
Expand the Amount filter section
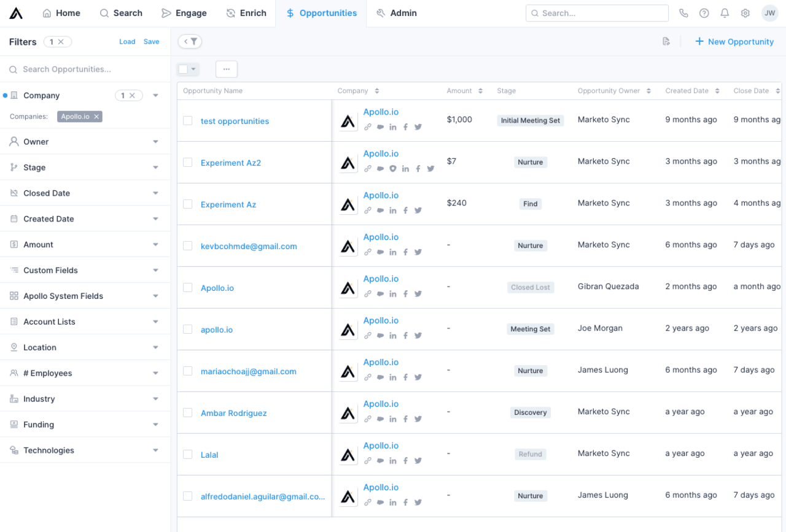[155, 245]
